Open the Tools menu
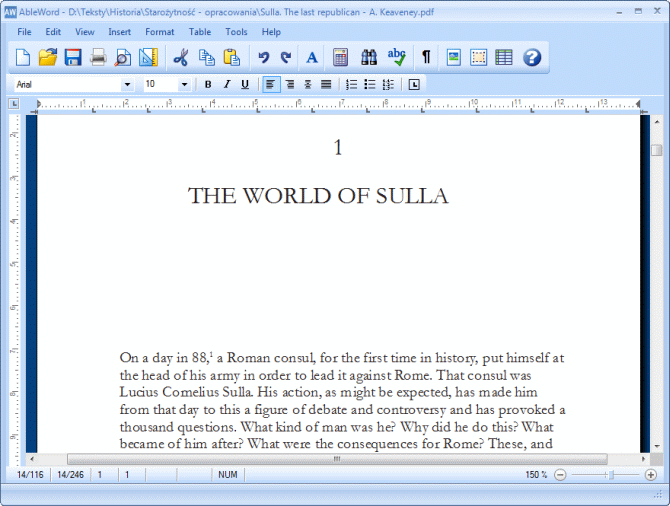This screenshot has width=670, height=506. tap(236, 32)
